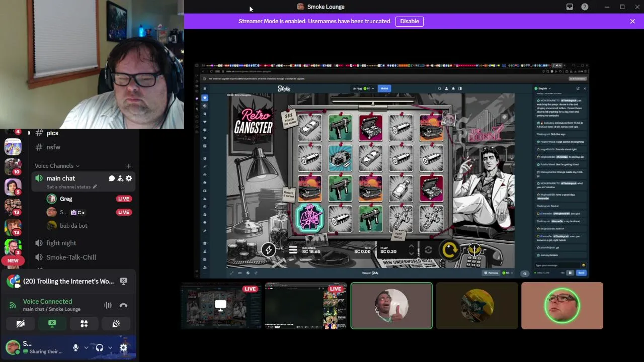Open autoplay button in slot game
Screen dimensions: 644x362
click(428, 250)
